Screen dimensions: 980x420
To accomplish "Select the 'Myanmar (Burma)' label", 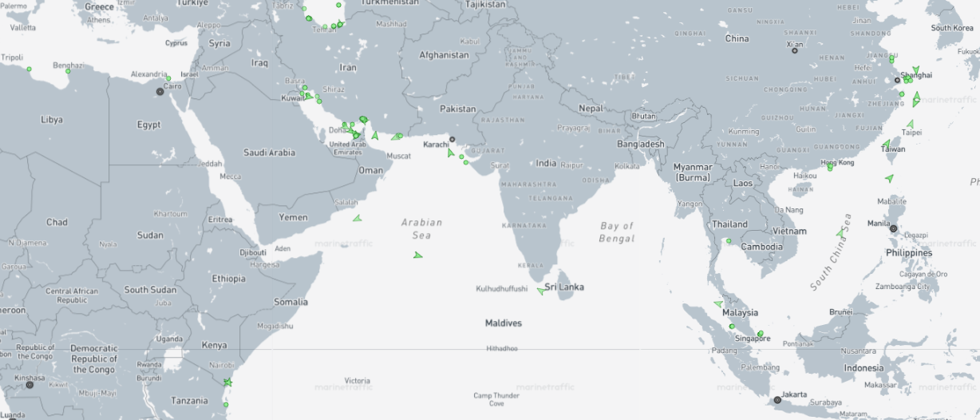I will [693, 172].
